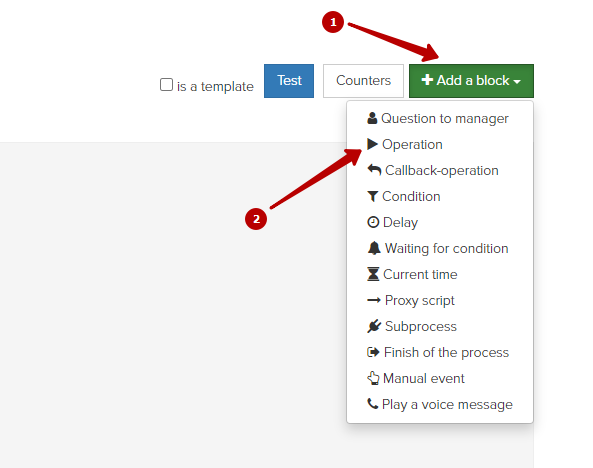The width and height of the screenshot is (593, 468).
Task: Open the Counters button
Action: tap(363, 81)
